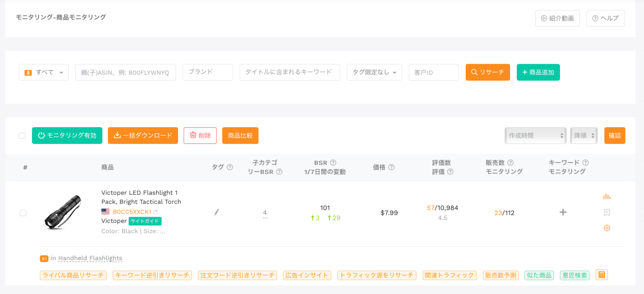
Task: Click the orange calculator icon
Action: (601, 275)
